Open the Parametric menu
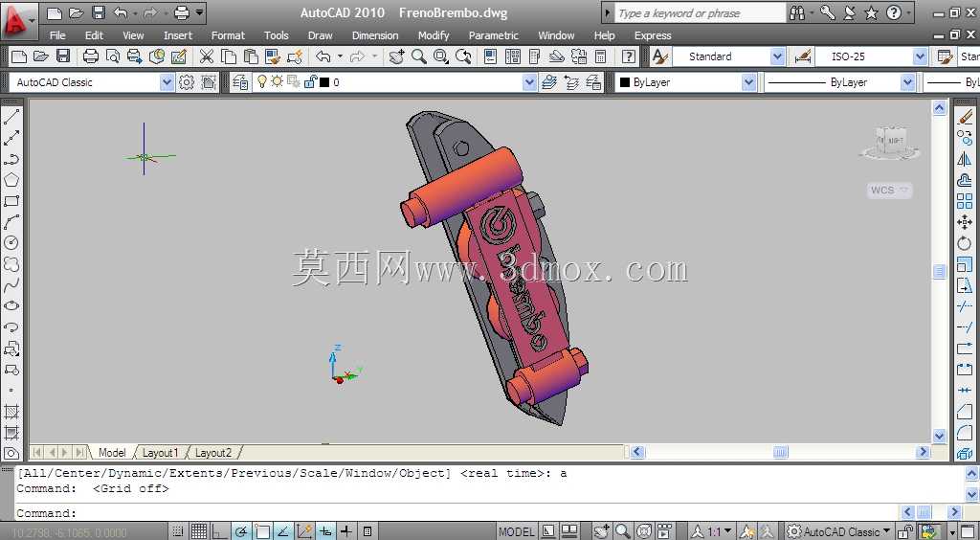 493,35
